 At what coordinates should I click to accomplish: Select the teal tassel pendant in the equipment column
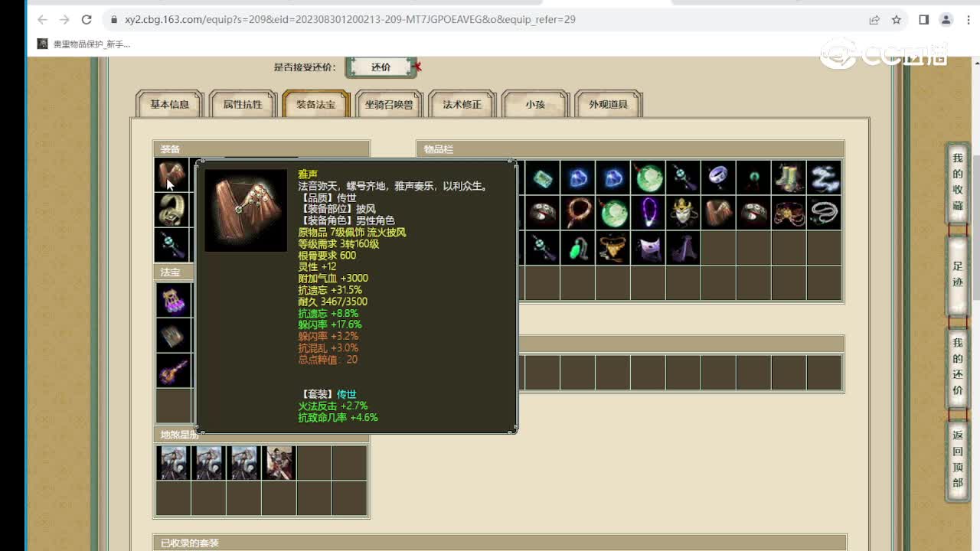(x=172, y=245)
